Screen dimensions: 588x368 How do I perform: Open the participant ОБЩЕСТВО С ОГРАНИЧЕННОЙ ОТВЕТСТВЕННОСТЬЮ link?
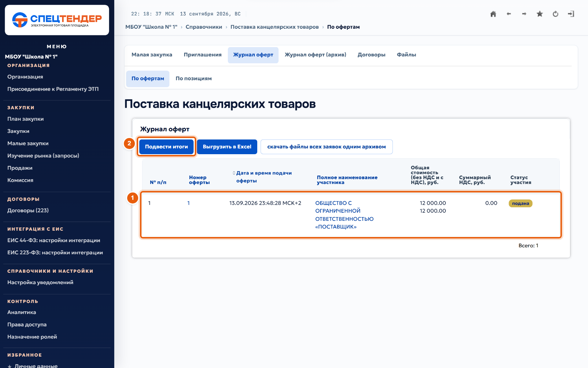tap(344, 215)
